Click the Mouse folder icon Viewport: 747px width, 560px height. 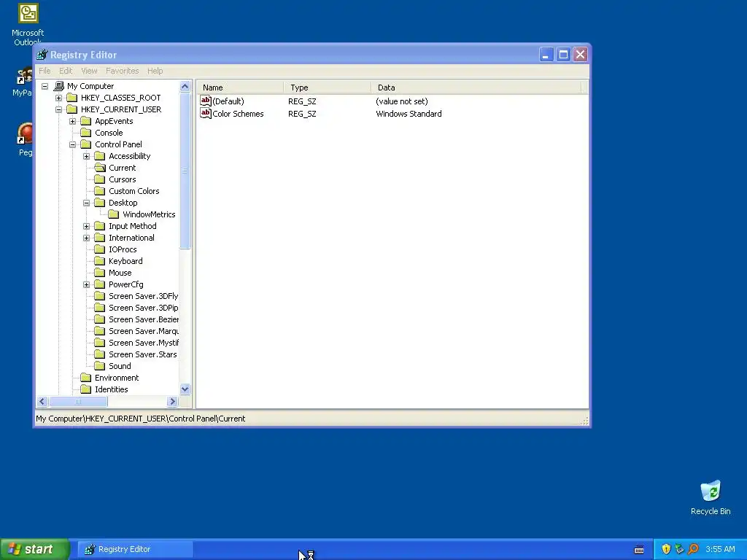coord(99,273)
